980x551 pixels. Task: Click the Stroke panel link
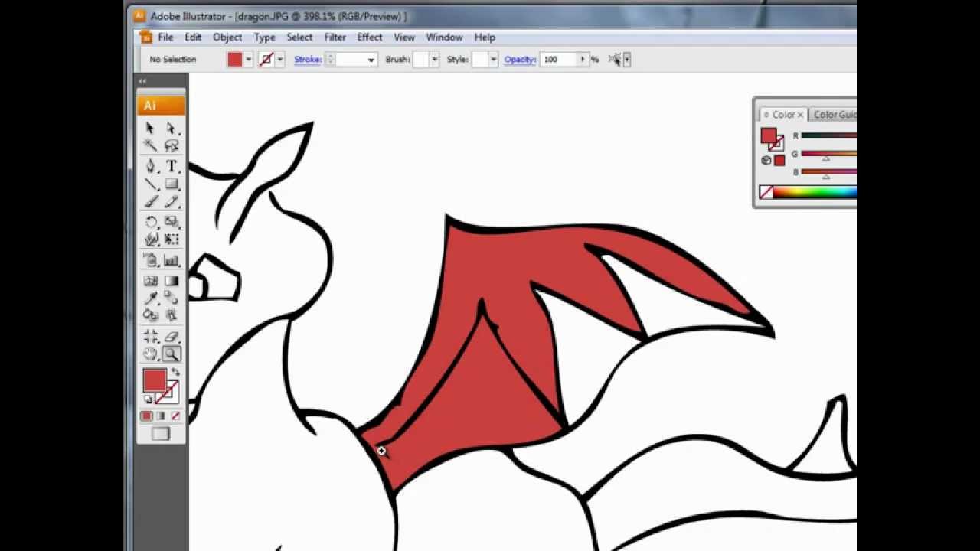point(308,60)
